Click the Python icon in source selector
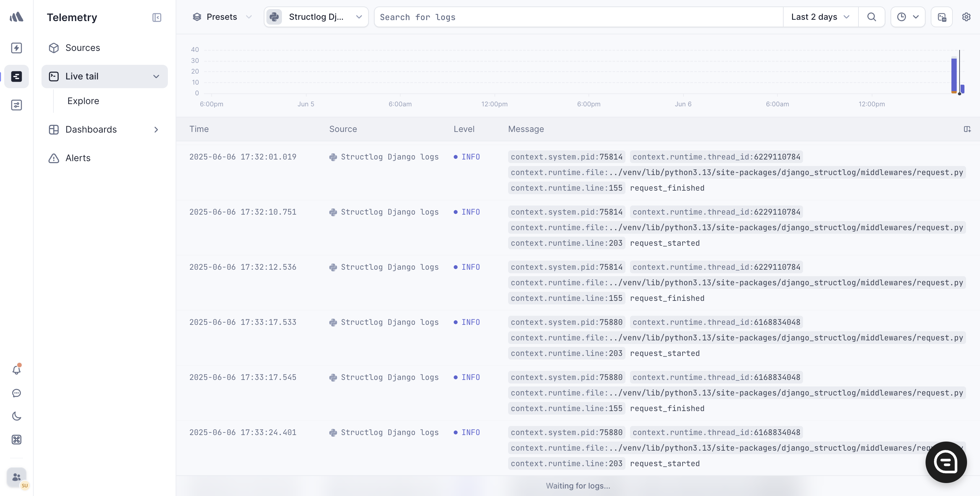 [x=274, y=17]
